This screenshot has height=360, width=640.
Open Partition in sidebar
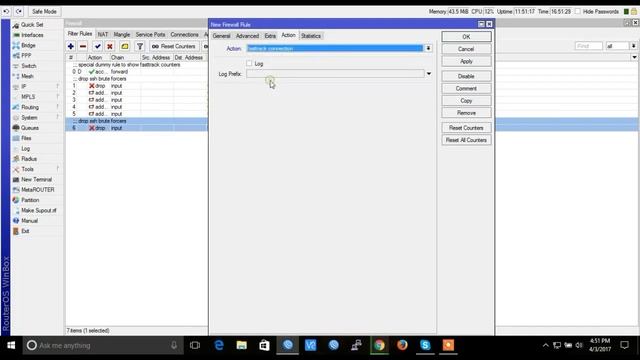coord(30,200)
